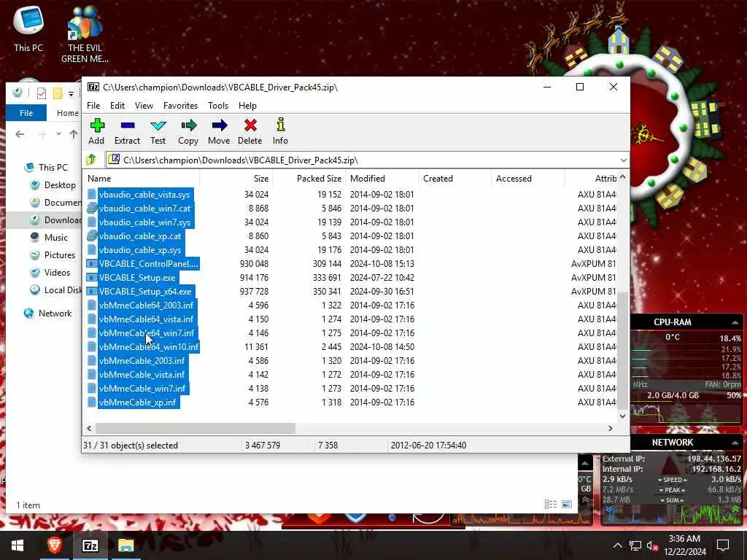Collapse the CPU-RAM gadget panel
The width and height of the screenshot is (747, 560).
pos(735,323)
